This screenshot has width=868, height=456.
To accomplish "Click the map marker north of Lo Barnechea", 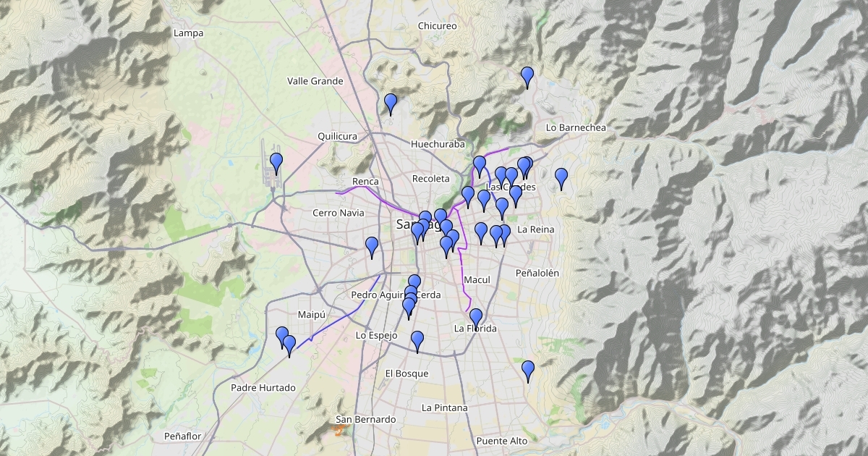I will (x=527, y=76).
